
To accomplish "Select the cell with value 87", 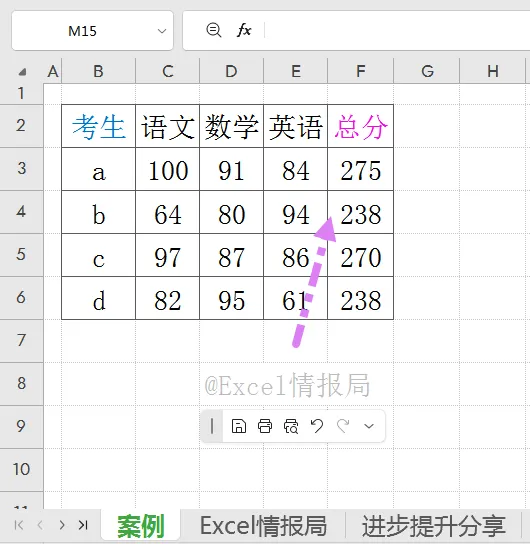I will click(x=231, y=255).
